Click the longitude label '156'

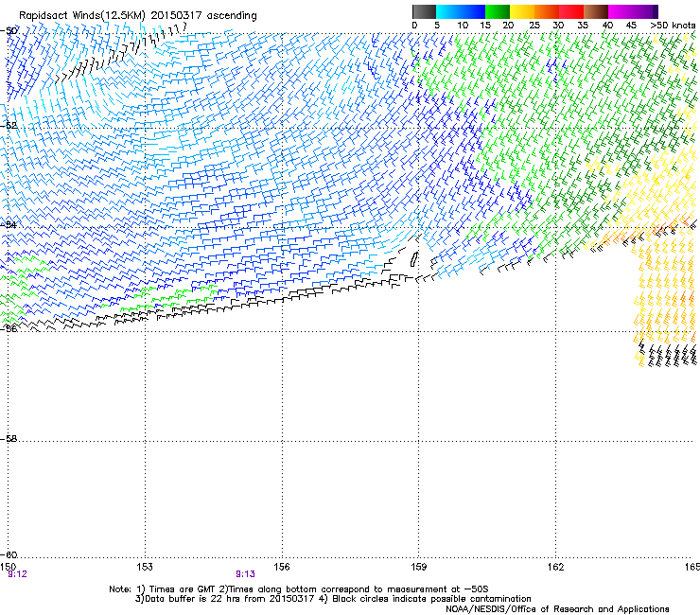[282, 567]
